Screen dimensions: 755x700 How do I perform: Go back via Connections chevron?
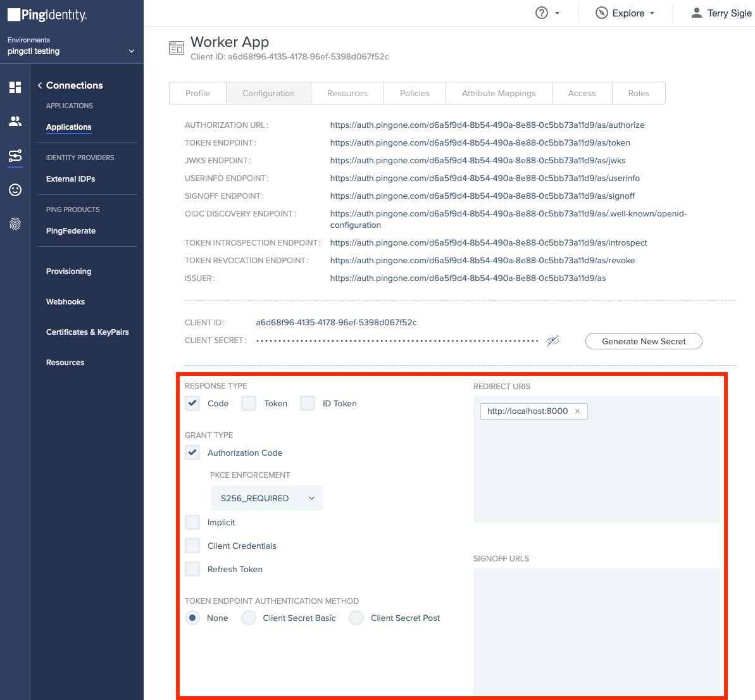(x=40, y=85)
